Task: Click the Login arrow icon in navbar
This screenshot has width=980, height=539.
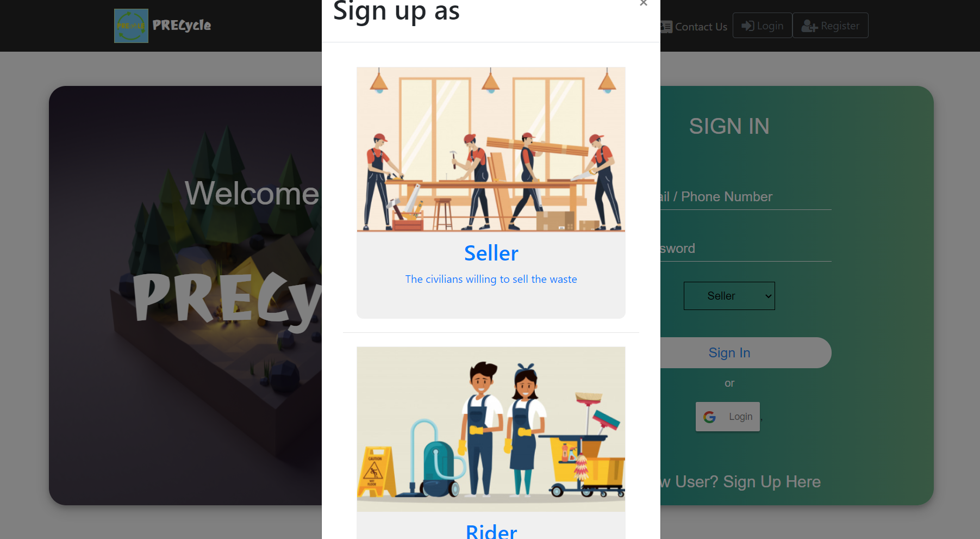Action: (x=748, y=26)
